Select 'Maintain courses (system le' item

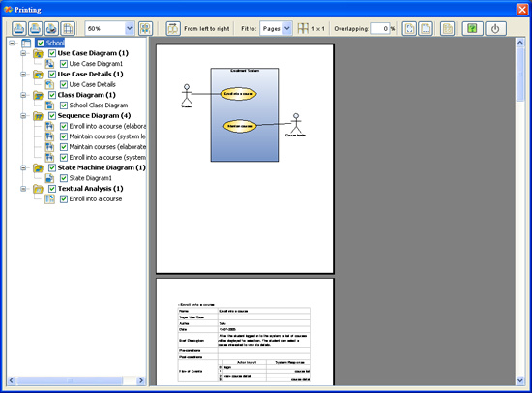pyautogui.click(x=107, y=136)
